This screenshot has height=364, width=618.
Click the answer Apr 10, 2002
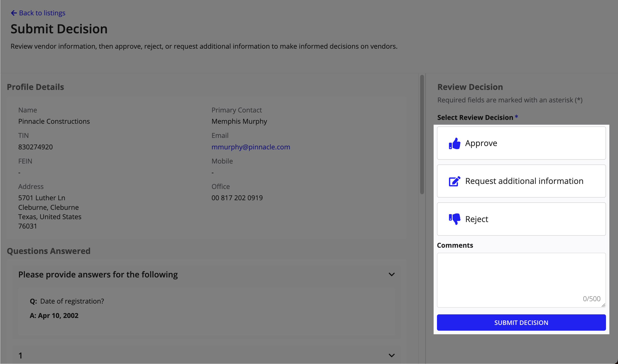(x=58, y=316)
